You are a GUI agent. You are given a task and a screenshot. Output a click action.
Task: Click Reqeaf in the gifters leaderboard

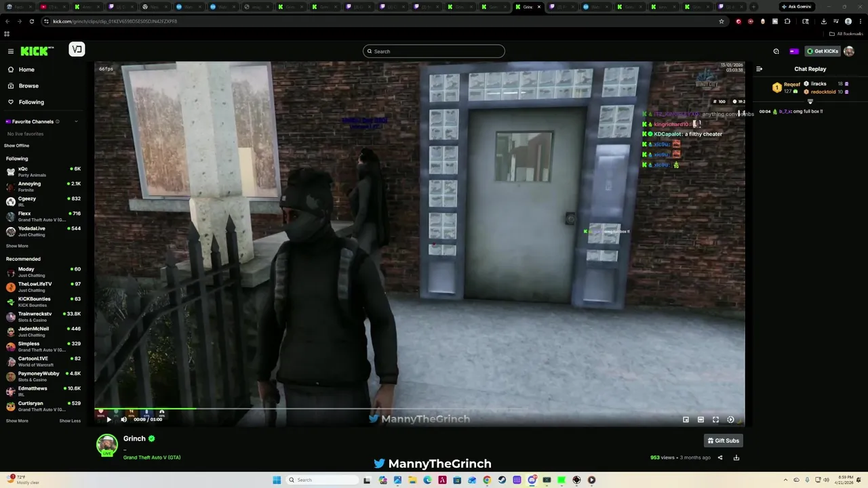792,84
